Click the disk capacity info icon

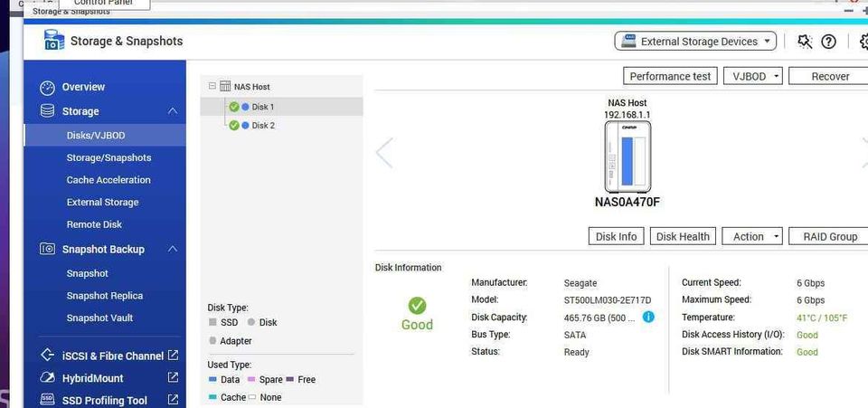point(648,318)
